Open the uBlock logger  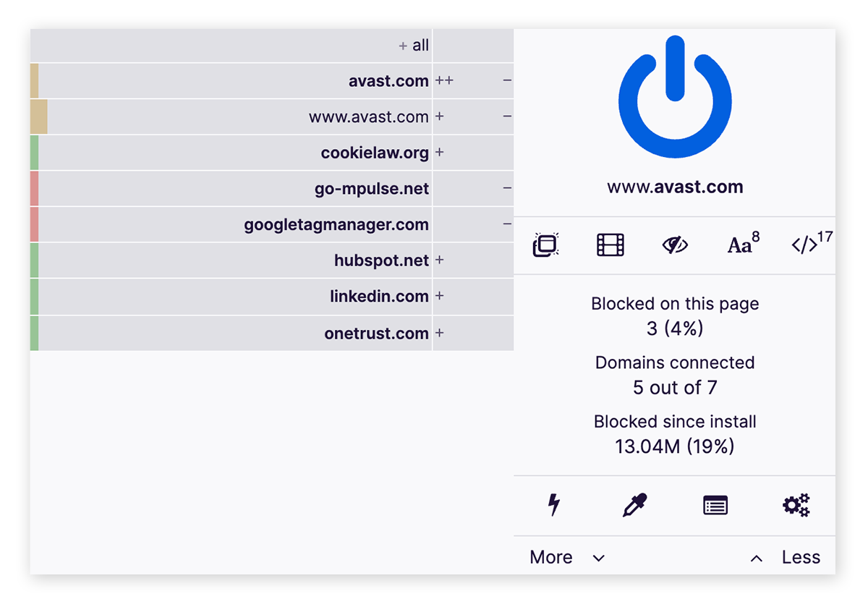click(x=715, y=504)
